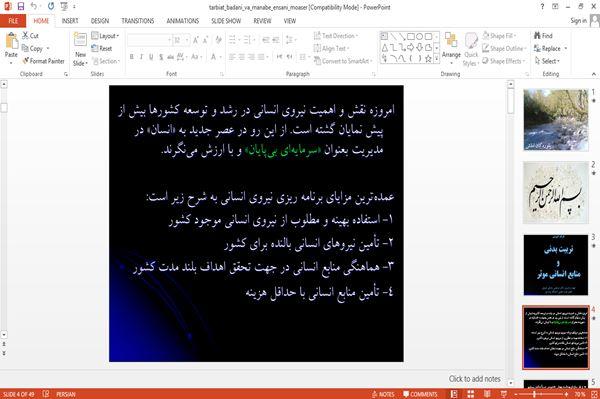Undo the last action
Viewport: 600px width, 399px height.
coord(34,7)
